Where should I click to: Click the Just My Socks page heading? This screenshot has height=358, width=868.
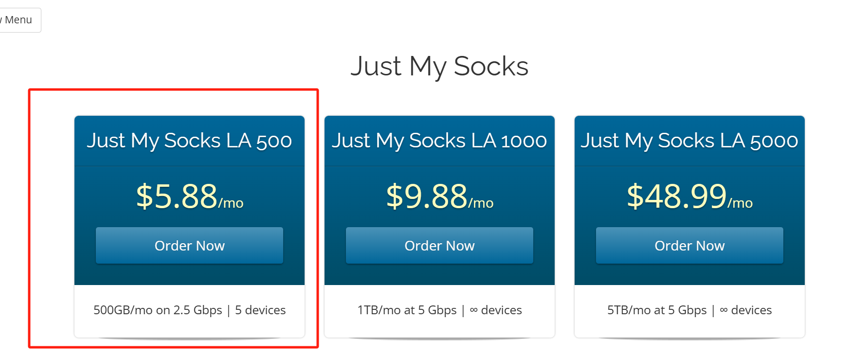[439, 66]
